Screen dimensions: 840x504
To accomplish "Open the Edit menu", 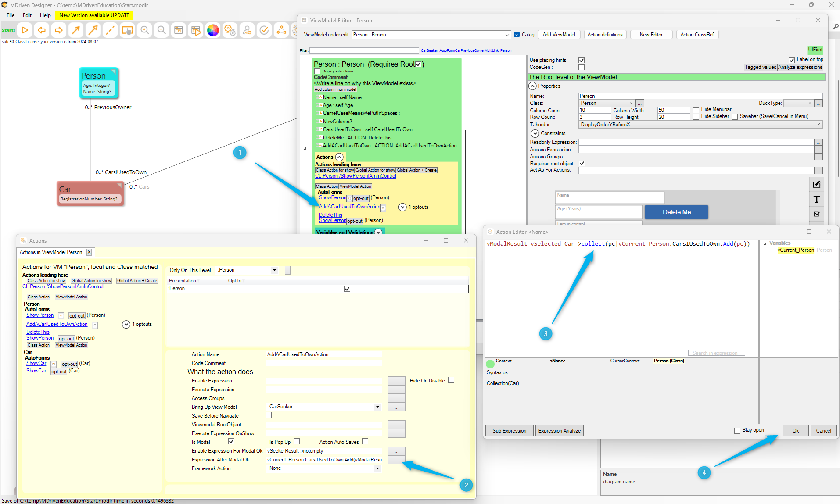I will tap(27, 15).
